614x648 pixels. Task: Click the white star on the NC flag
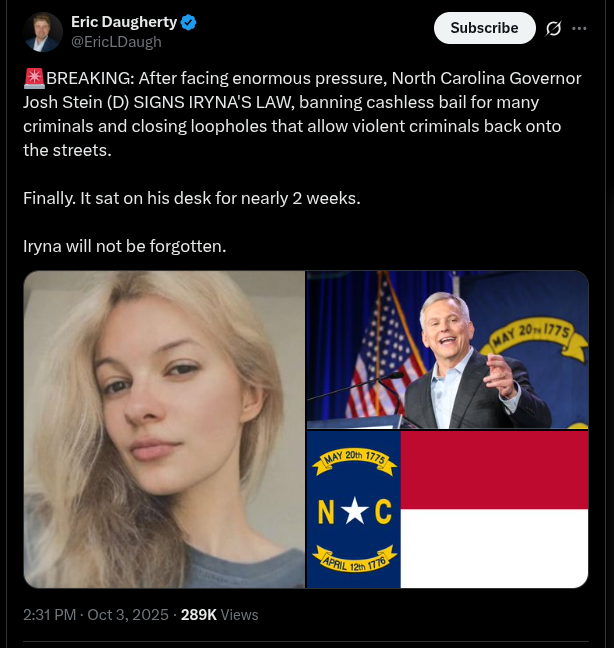[x=354, y=512]
